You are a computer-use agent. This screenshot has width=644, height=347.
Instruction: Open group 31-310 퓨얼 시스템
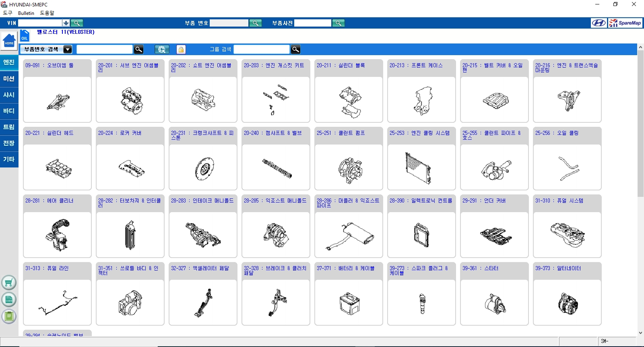point(567,226)
